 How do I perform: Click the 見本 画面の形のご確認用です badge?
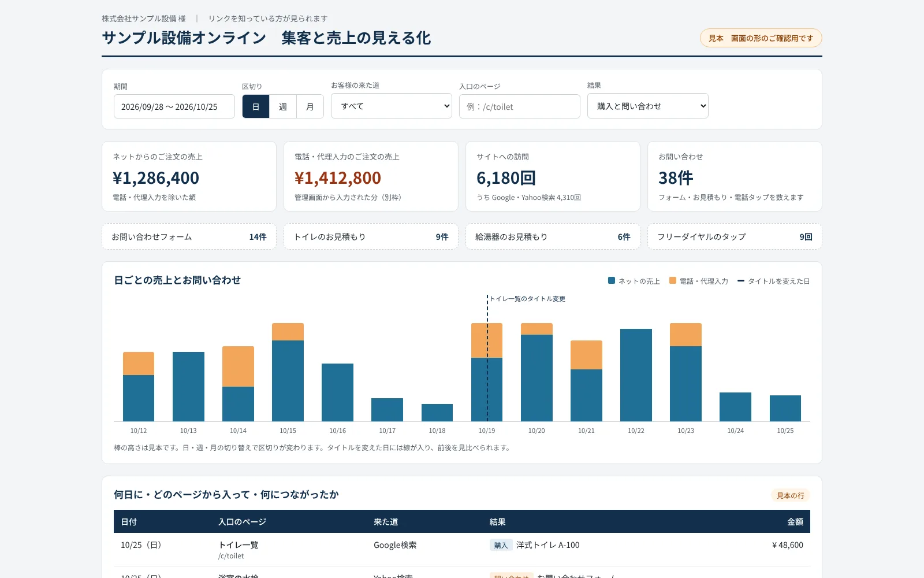761,38
